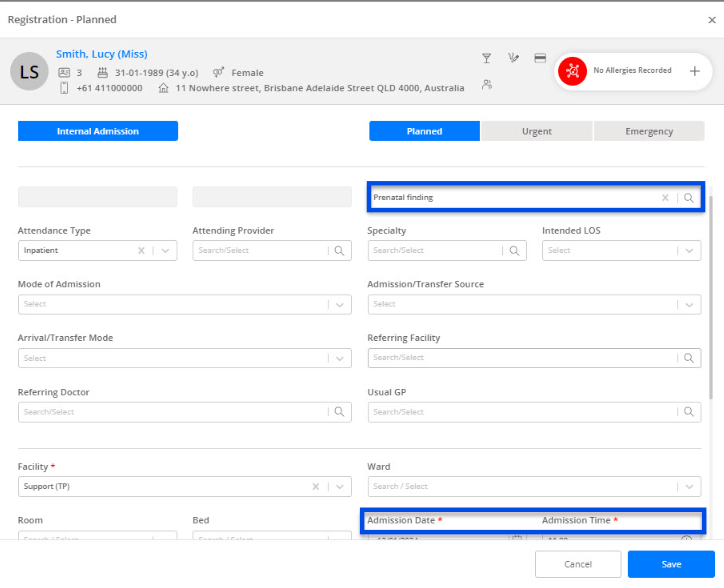Click the filter funnel icon in patient header
The height and width of the screenshot is (588, 724).
tap(487, 58)
